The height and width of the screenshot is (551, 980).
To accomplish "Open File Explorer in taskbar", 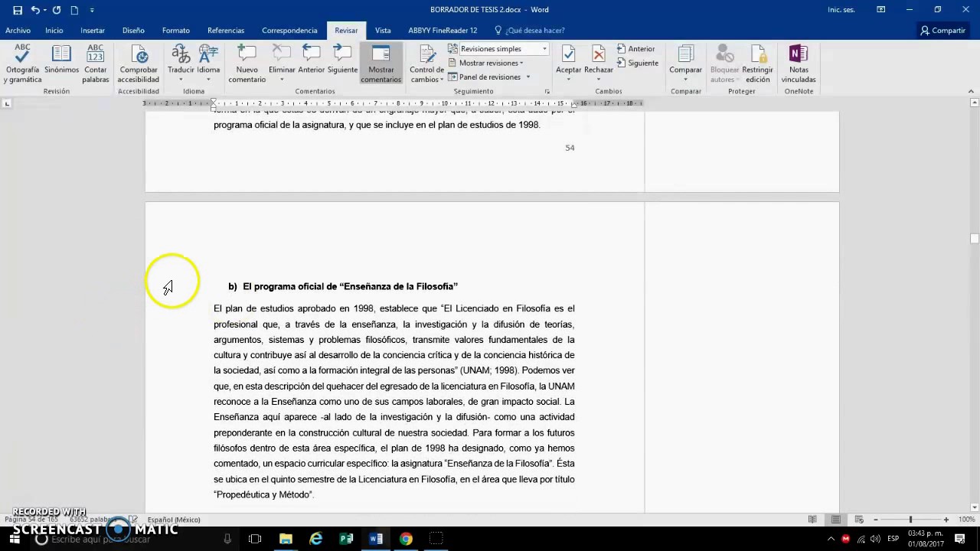I will pyautogui.click(x=286, y=539).
